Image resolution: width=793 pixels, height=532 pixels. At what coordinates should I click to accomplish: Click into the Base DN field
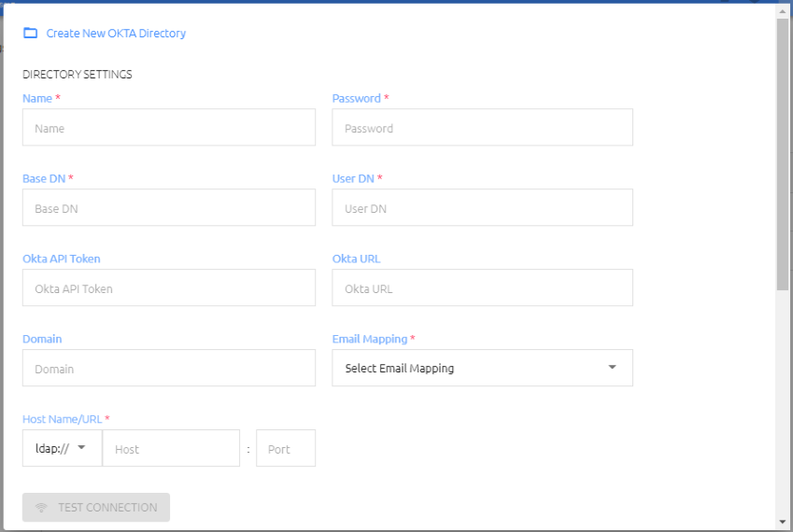coord(169,207)
